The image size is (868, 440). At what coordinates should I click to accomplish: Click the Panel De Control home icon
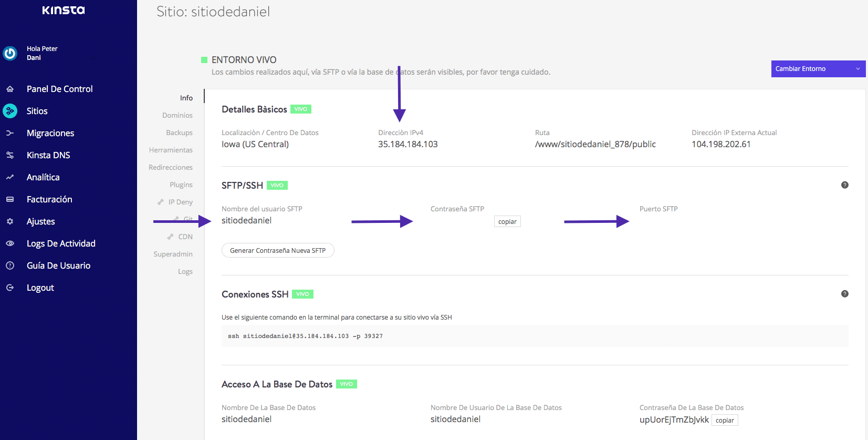point(10,89)
